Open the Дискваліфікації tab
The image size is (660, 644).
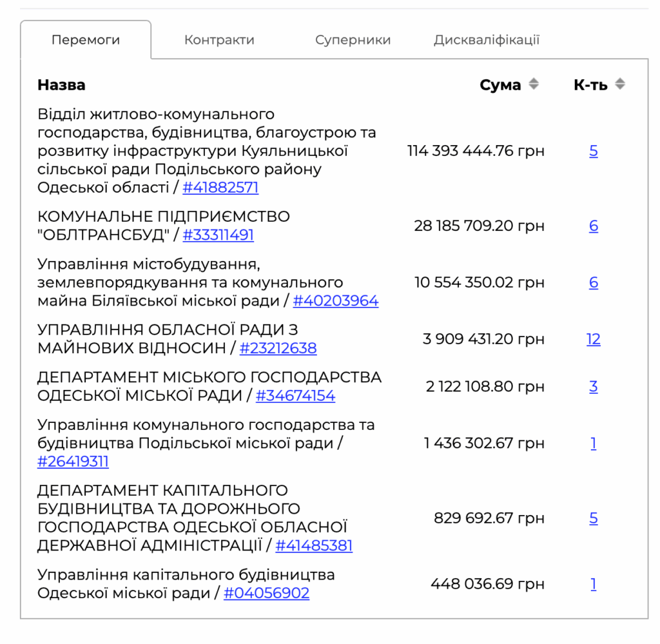tap(487, 39)
